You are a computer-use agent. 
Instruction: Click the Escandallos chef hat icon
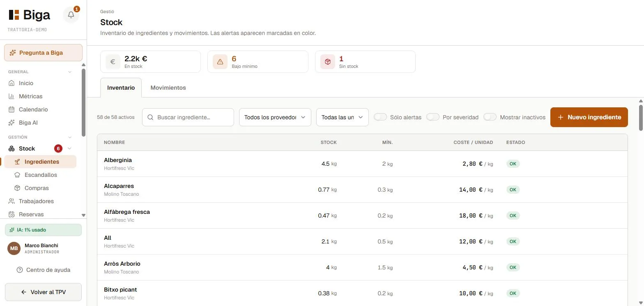click(17, 175)
